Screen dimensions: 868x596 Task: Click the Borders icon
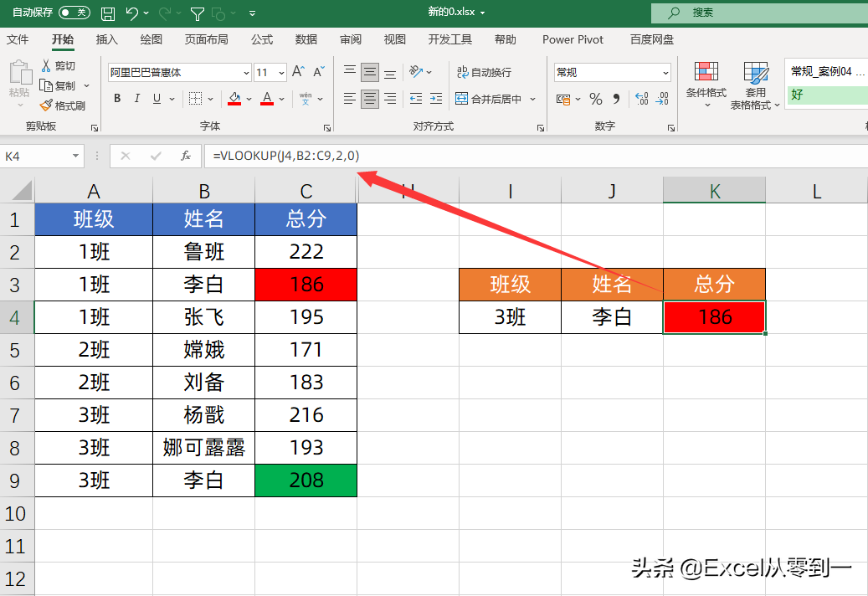click(195, 99)
